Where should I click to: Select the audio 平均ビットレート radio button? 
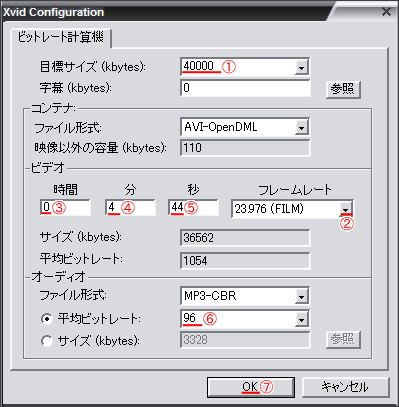click(47, 319)
